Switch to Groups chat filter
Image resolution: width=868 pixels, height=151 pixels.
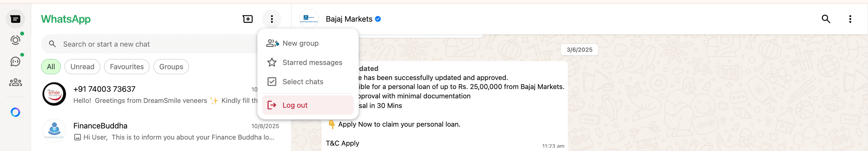pos(171,66)
